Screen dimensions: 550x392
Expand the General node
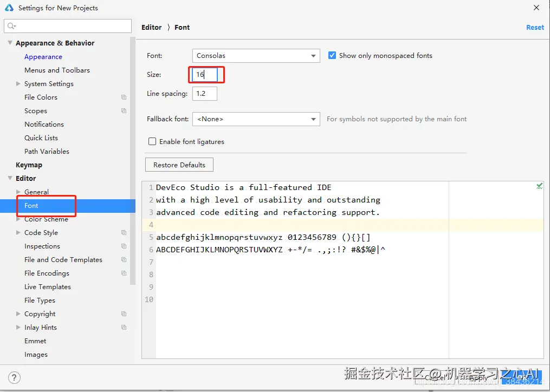[18, 192]
